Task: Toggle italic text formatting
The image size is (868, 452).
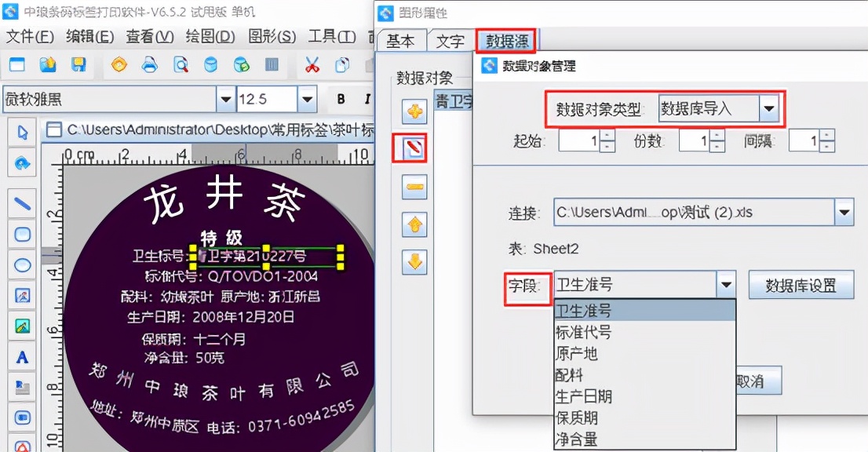Action: click(x=367, y=99)
